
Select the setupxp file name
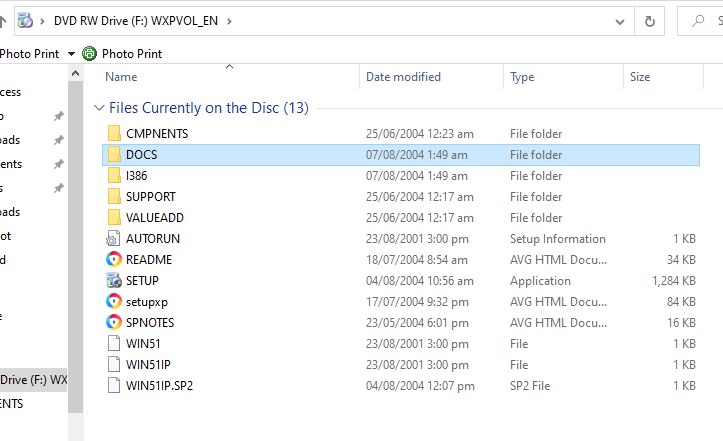pyautogui.click(x=147, y=302)
